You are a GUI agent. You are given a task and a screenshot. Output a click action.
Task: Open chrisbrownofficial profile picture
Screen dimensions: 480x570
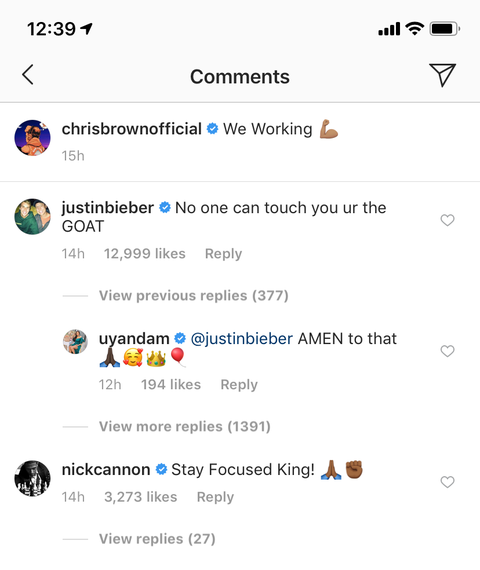pyautogui.click(x=32, y=138)
